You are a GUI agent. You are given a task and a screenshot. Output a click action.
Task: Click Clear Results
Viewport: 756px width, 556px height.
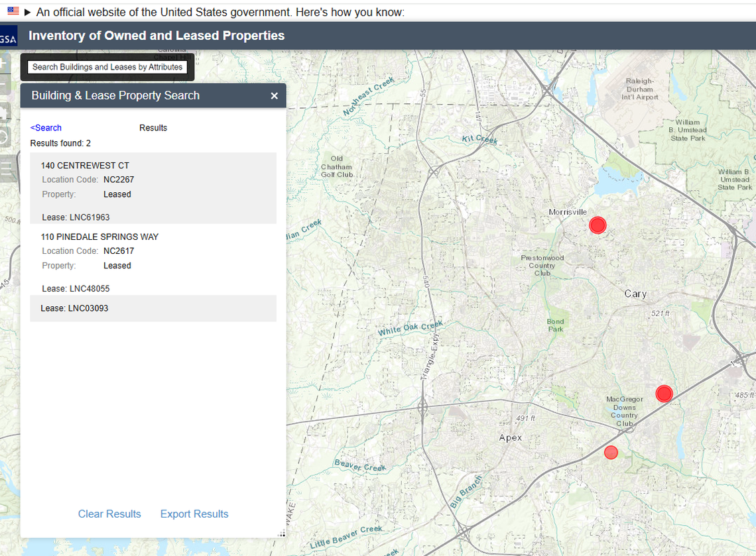click(x=109, y=514)
